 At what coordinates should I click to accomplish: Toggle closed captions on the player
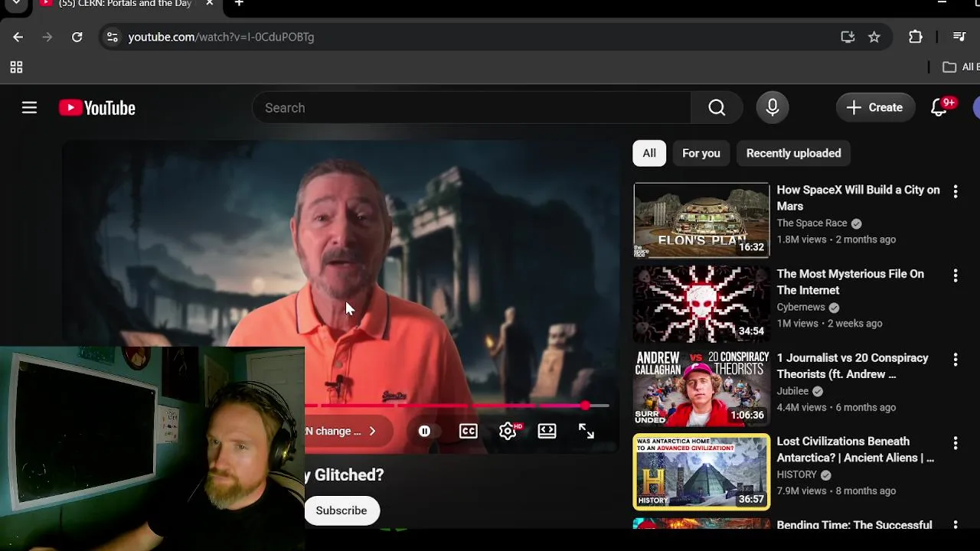[469, 431]
